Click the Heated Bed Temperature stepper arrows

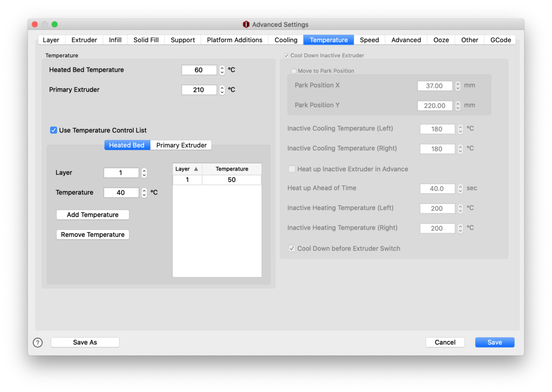click(222, 70)
